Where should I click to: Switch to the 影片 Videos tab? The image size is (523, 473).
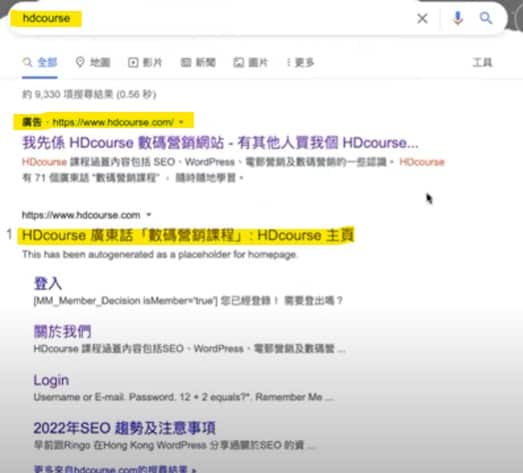tap(145, 62)
